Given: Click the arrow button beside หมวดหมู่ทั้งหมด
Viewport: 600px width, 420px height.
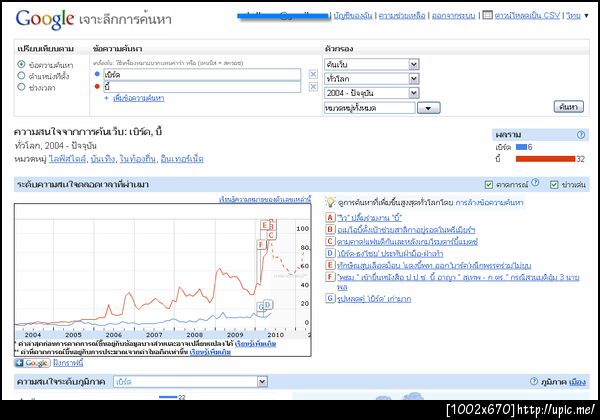Looking at the screenshot, I should coord(429,108).
